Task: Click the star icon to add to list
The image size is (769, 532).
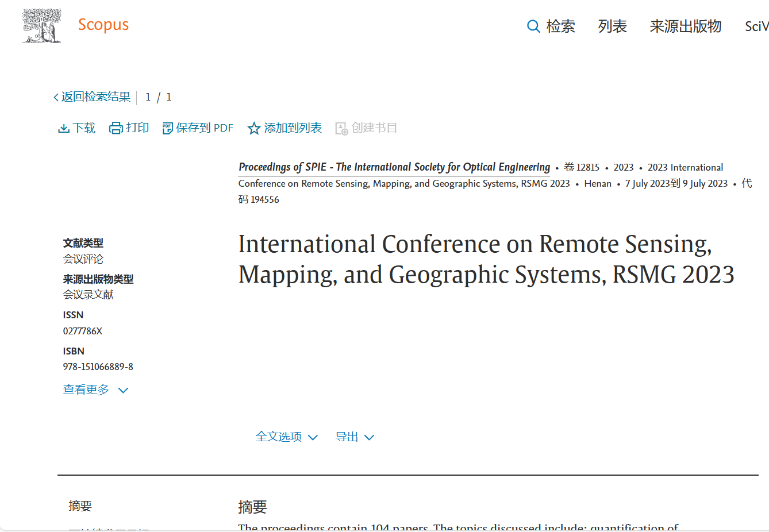Action: [x=253, y=128]
